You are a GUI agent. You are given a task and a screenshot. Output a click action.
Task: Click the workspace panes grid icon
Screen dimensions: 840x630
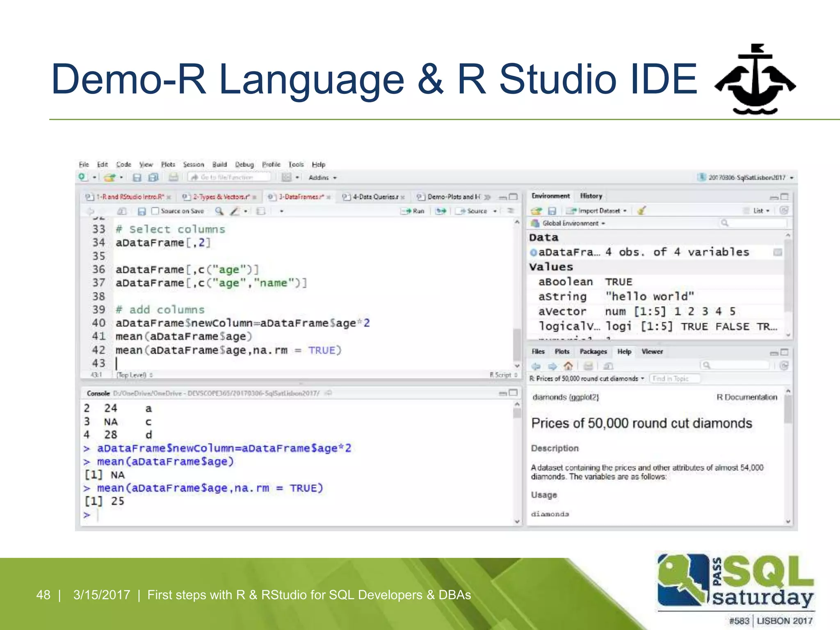click(x=287, y=177)
